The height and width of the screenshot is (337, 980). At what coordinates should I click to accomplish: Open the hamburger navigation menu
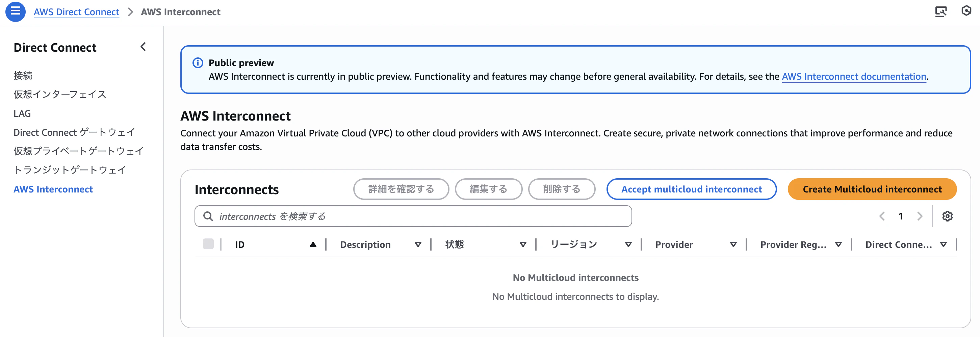point(15,11)
